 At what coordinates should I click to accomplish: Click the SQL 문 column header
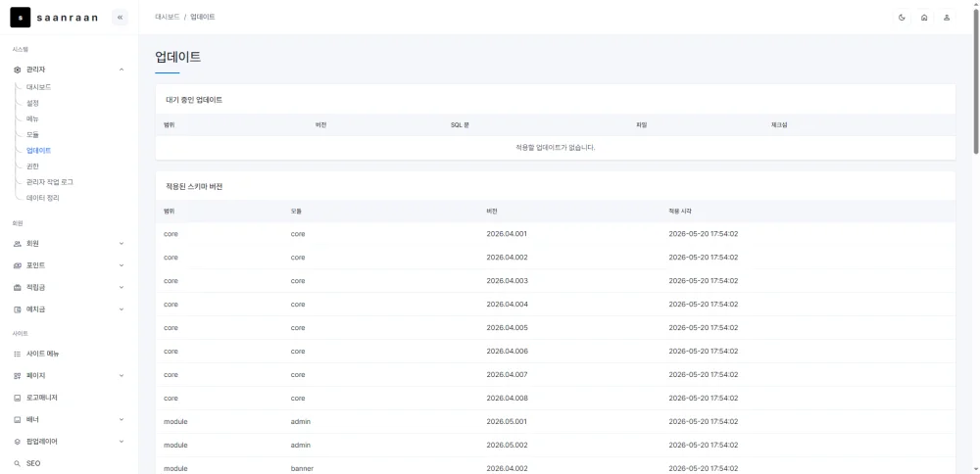[x=460, y=125]
